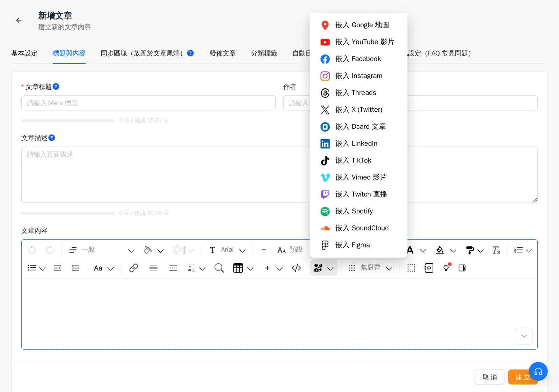This screenshot has width=559, height=392.
Task: Switch to the 基本設定 tab
Action: coord(24,53)
